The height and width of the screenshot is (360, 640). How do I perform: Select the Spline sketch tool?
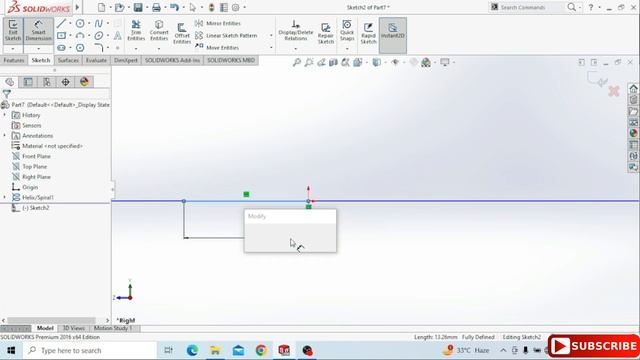click(x=98, y=24)
